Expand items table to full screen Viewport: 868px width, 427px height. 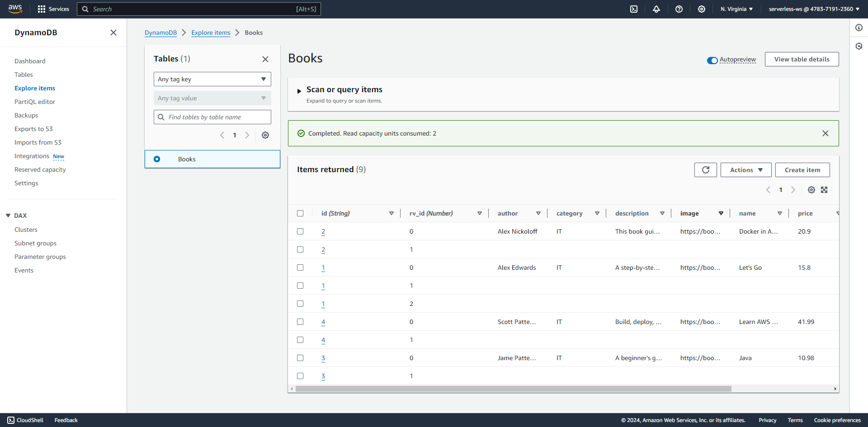(824, 190)
